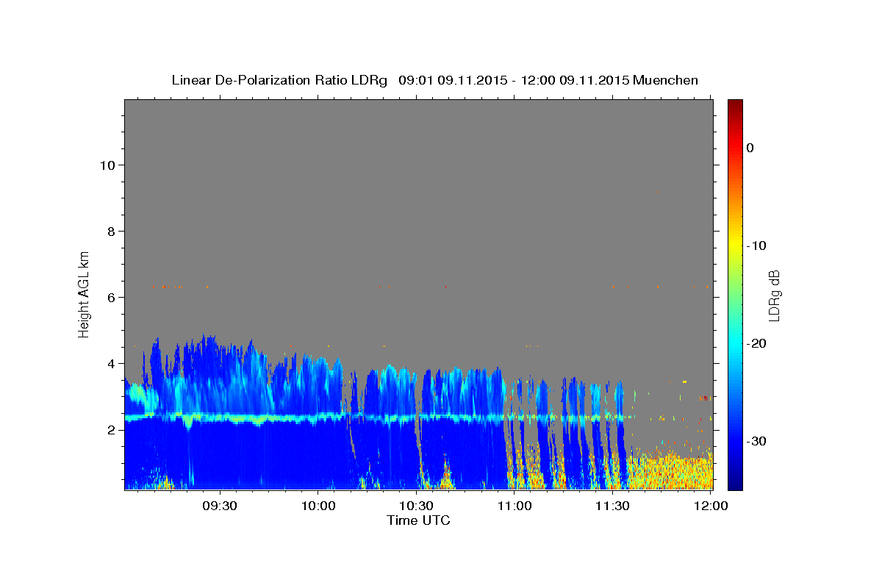Click the 12:00 time tick label
The image size is (882, 588).
point(710,506)
